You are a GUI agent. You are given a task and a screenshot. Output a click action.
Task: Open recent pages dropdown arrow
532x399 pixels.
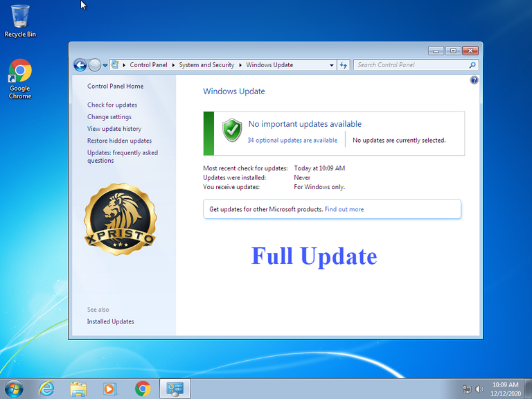[105, 65]
